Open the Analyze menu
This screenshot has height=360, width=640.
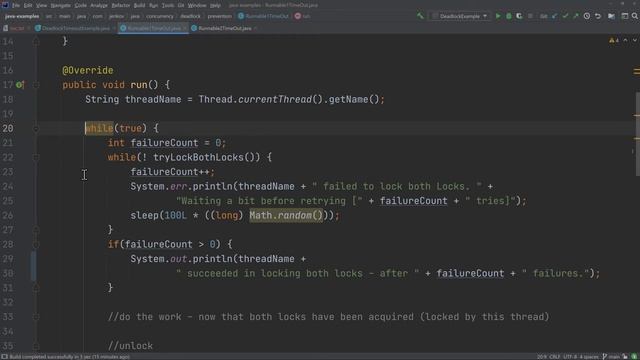click(x=99, y=5)
